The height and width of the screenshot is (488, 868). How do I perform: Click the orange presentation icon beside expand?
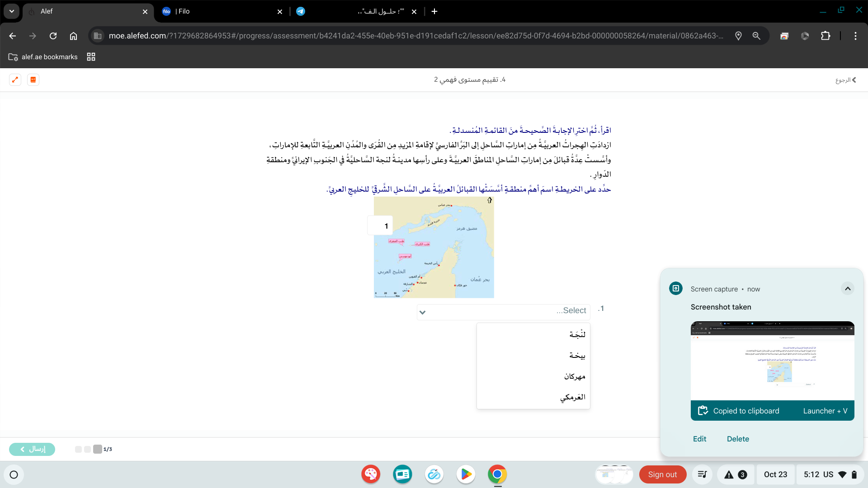[33, 80]
